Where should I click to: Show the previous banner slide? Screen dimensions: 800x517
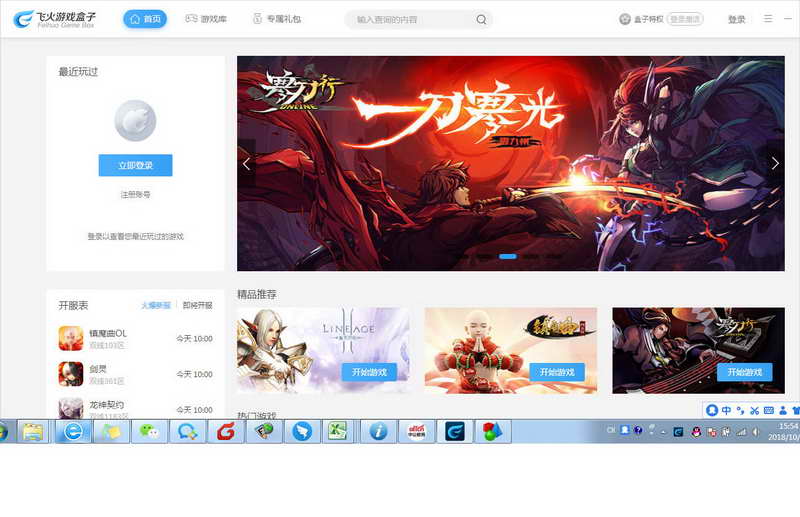point(246,164)
